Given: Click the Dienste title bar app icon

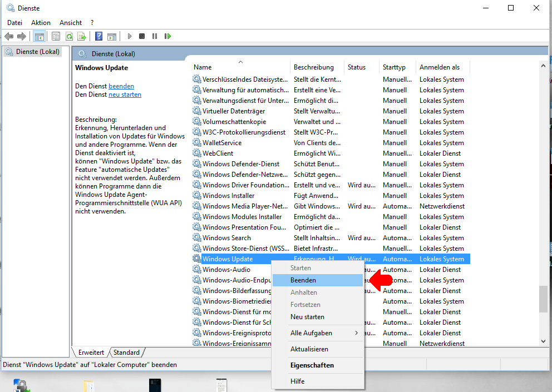Looking at the screenshot, I should (11, 8).
